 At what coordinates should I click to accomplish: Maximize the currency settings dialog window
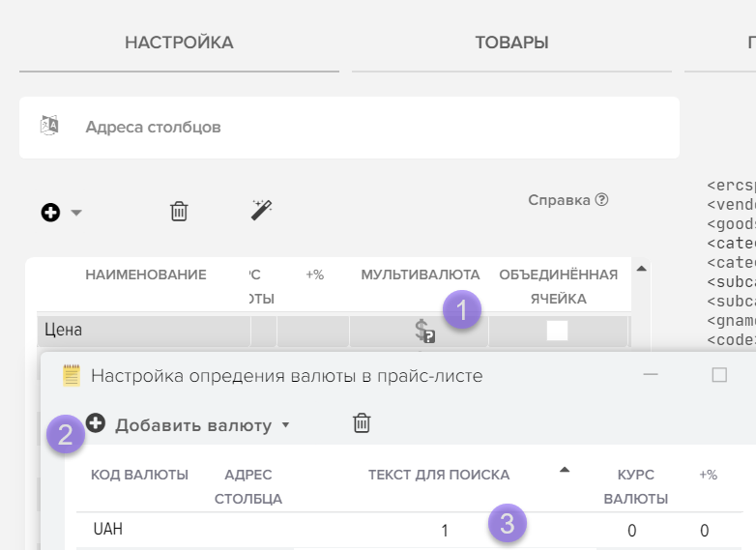(718, 375)
